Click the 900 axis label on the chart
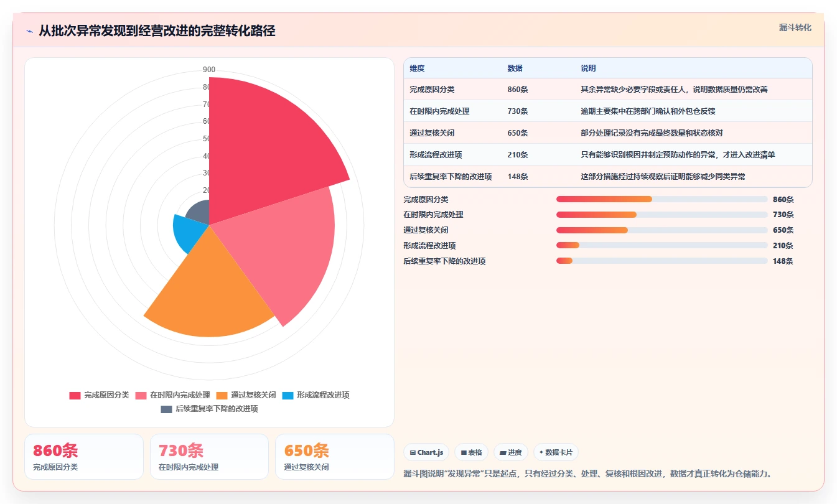The height and width of the screenshot is (504, 837). (209, 70)
